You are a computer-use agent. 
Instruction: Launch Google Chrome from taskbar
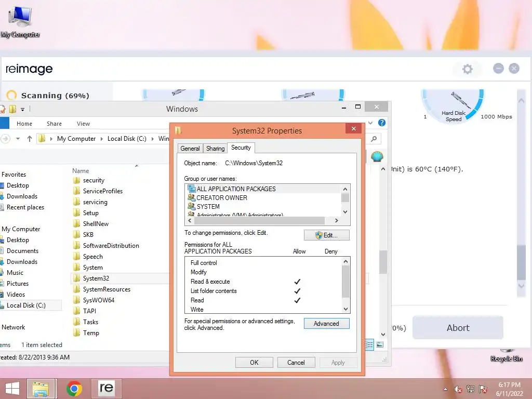[74, 389]
